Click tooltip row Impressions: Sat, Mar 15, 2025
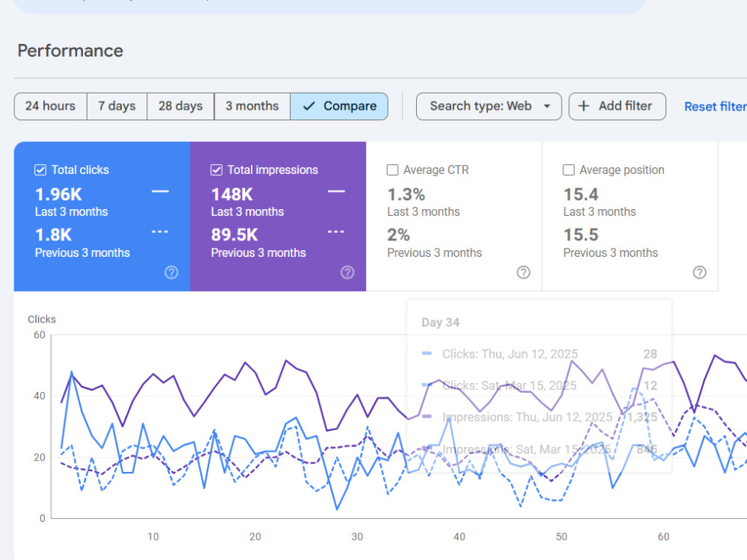 (x=539, y=449)
